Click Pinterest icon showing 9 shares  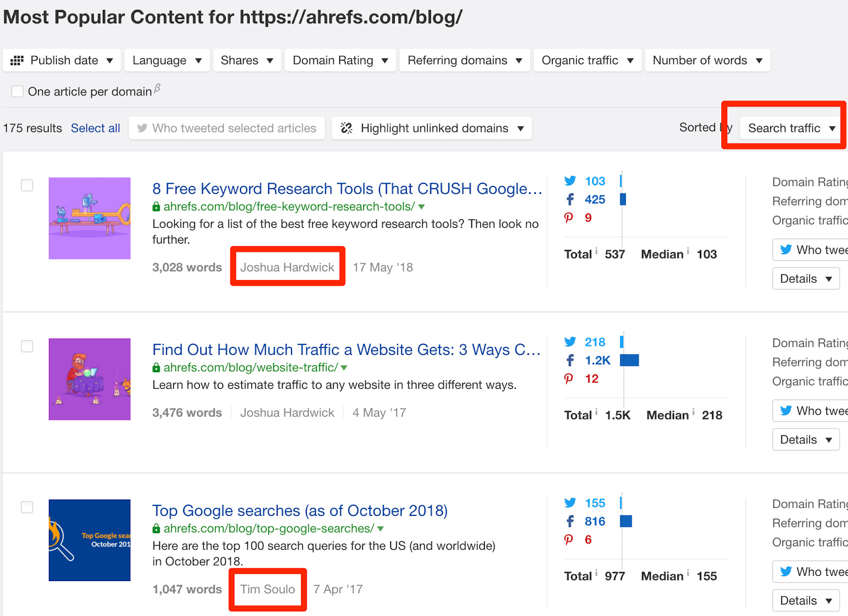click(569, 218)
